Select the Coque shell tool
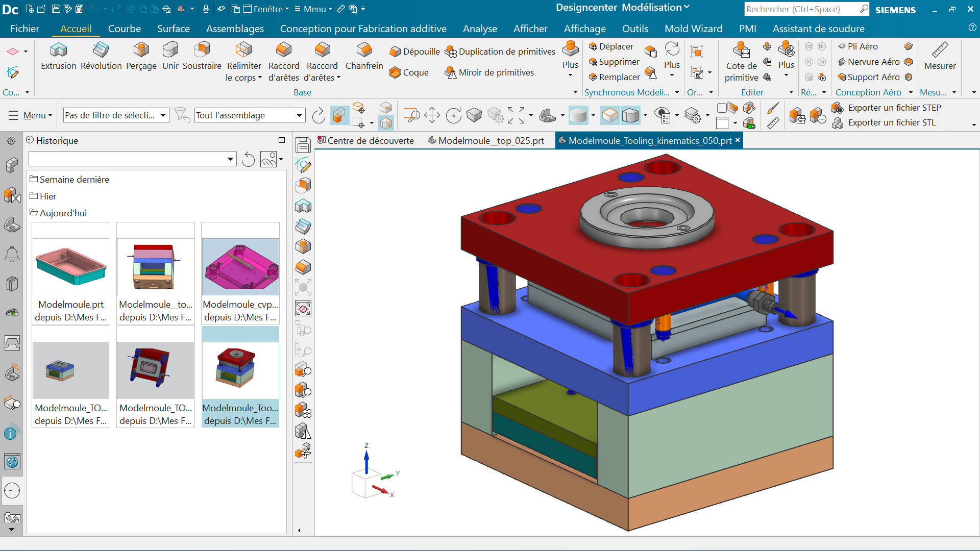The width and height of the screenshot is (980, 551). point(409,72)
